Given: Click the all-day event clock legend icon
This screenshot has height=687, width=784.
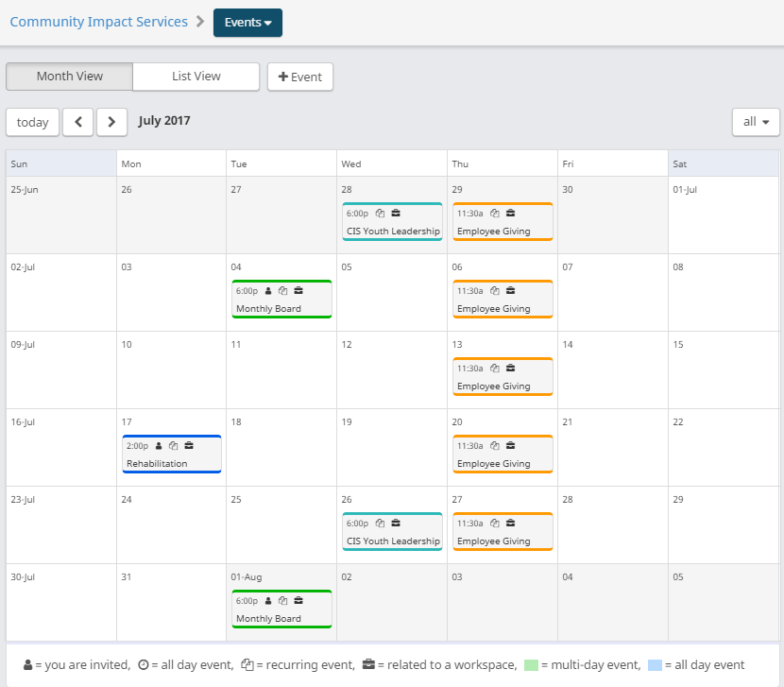Looking at the screenshot, I should (x=143, y=665).
